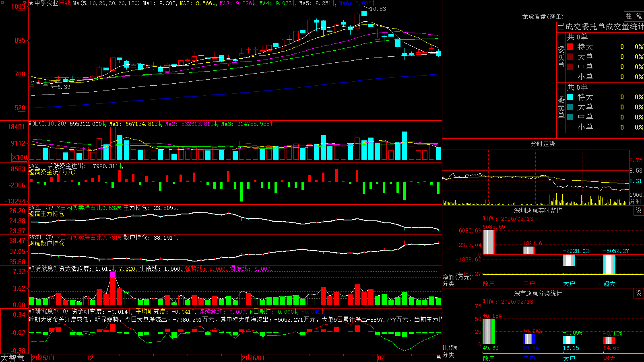Click the 6085.69 散户 bar in 实时监控
The height and width of the screenshot is (362, 644).
pyautogui.click(x=489, y=242)
